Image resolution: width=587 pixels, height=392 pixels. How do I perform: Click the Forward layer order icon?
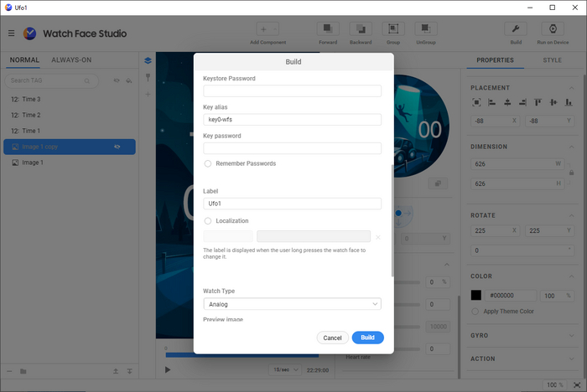(328, 29)
